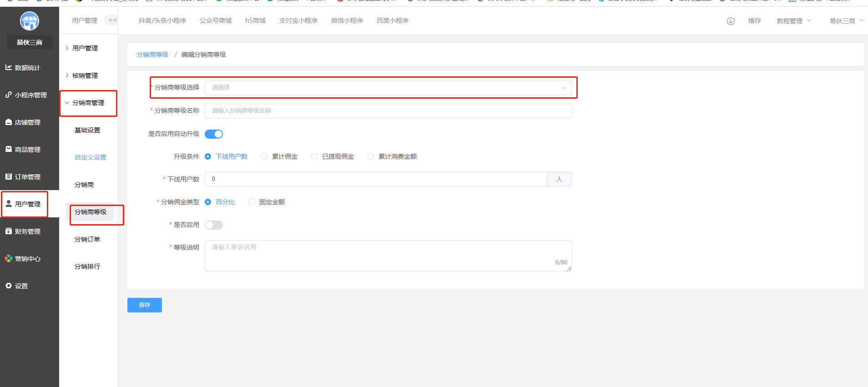This screenshot has width=868, height=387.
Task: Open 教程管理 dropdown in header
Action: tap(794, 21)
